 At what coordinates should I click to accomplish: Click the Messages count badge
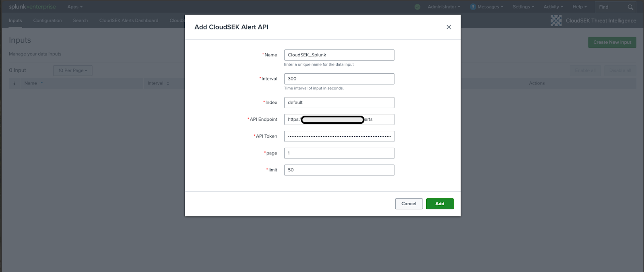473,7
